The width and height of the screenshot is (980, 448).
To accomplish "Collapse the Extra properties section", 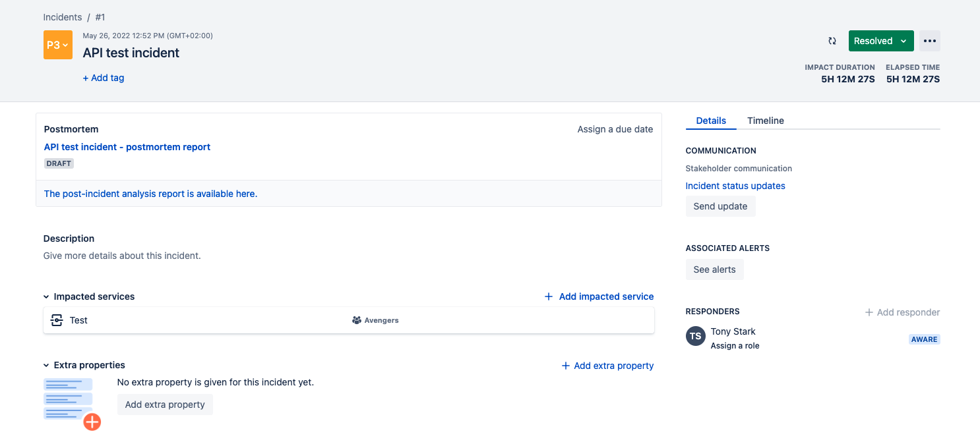I will [46, 366].
